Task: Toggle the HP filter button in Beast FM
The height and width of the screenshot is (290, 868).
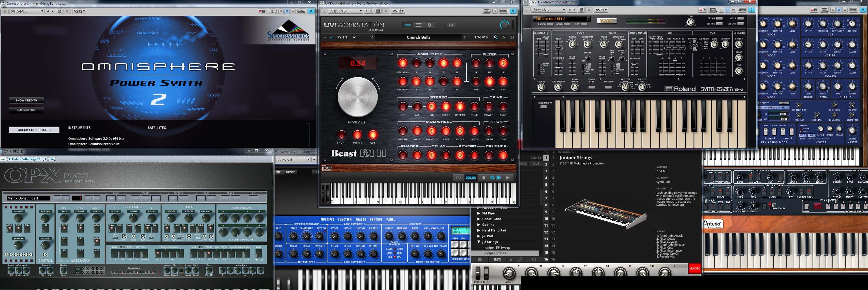Action: click(476, 63)
